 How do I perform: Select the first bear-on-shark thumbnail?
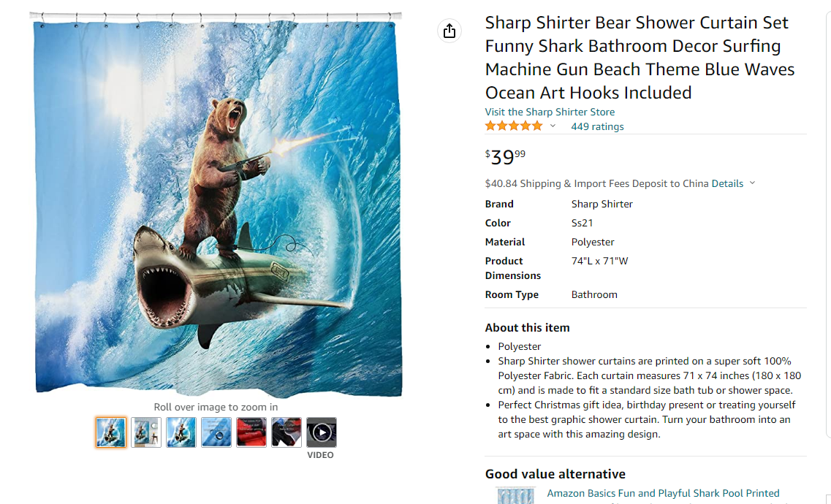click(x=111, y=432)
